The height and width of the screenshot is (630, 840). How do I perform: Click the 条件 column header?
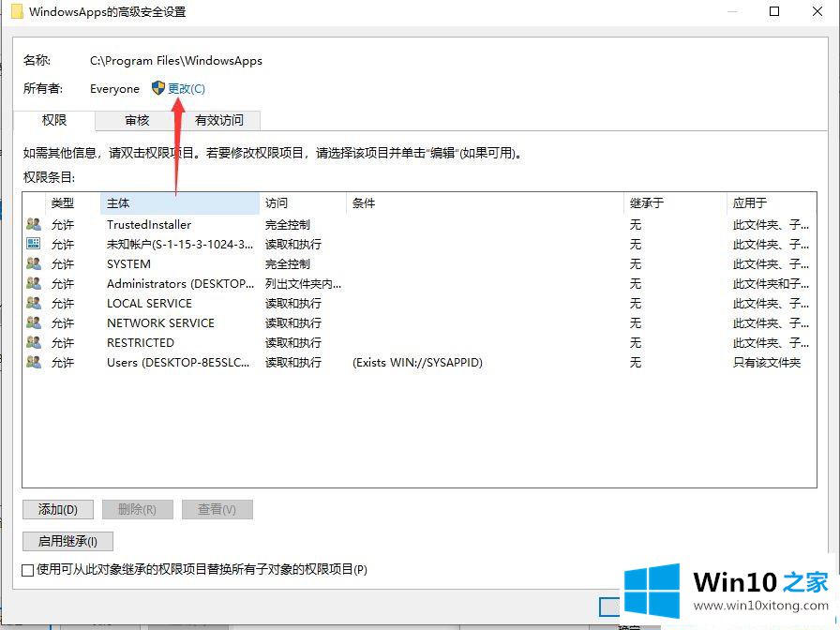[x=485, y=203]
